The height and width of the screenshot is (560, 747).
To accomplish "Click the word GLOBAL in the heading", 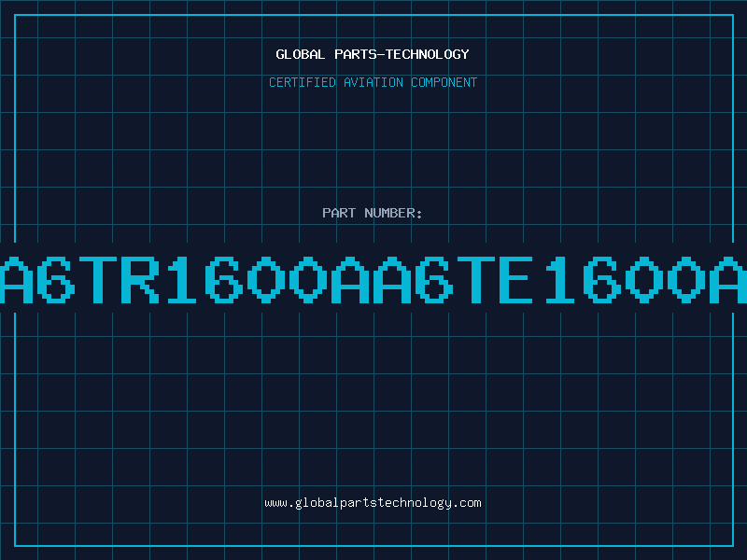I will click(301, 54).
